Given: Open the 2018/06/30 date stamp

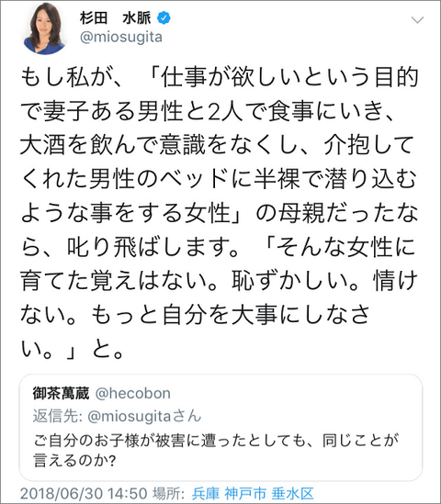Looking at the screenshot, I should tap(62, 493).
